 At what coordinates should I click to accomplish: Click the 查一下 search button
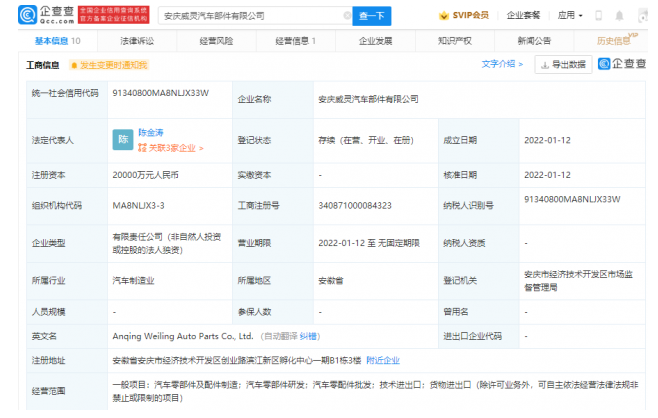pos(372,16)
